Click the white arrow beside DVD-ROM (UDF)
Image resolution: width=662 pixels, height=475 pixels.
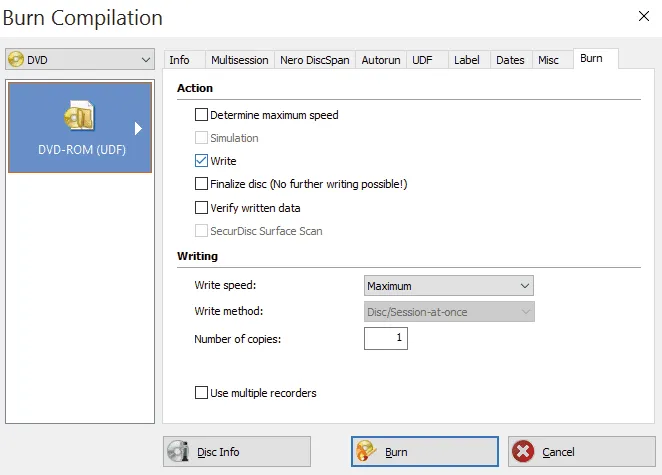tap(138, 128)
